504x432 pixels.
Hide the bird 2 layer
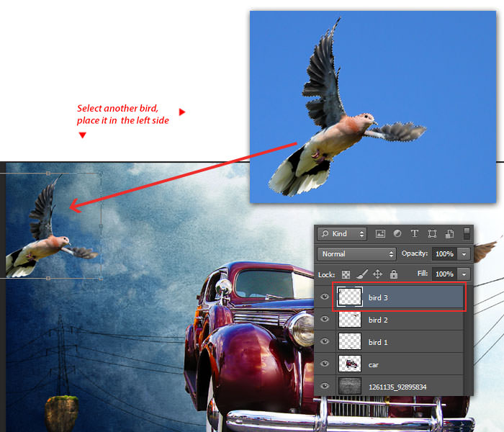(x=325, y=319)
